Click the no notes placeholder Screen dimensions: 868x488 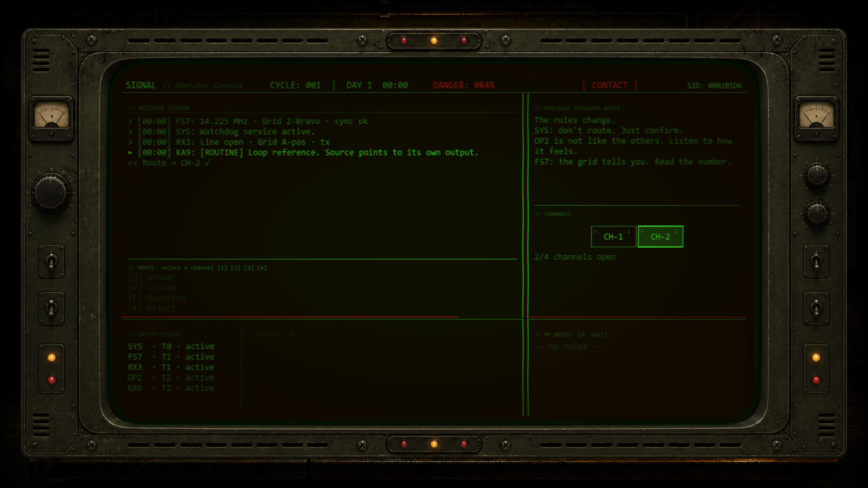(x=568, y=347)
